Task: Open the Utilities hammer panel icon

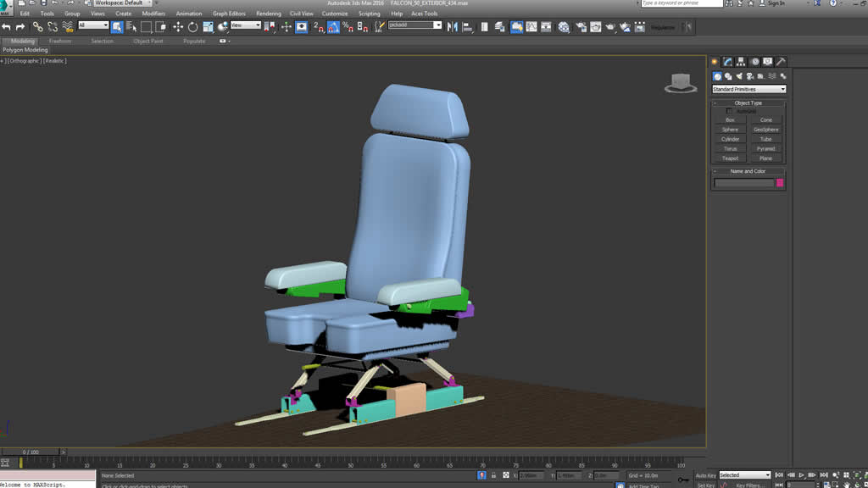Action: (x=781, y=62)
